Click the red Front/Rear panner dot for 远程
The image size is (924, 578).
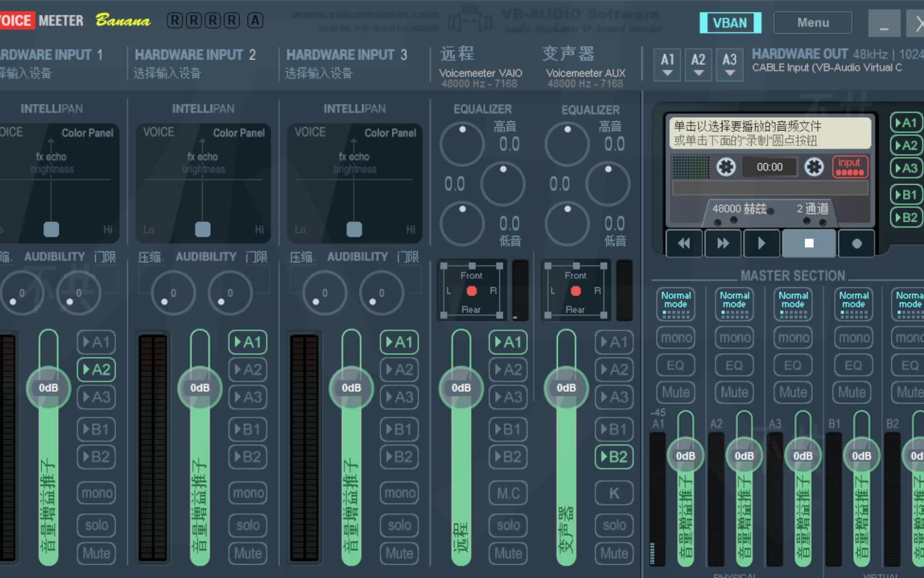(x=471, y=291)
